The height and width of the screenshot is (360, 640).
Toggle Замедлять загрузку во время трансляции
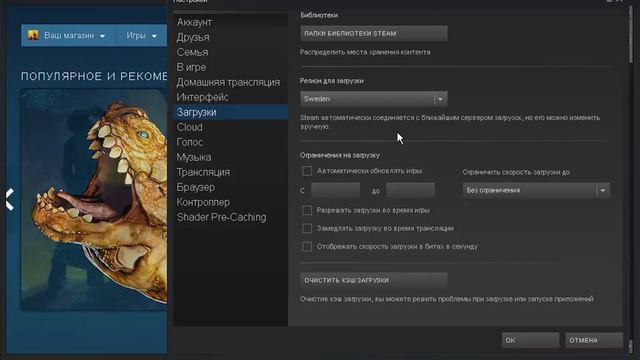tap(307, 228)
